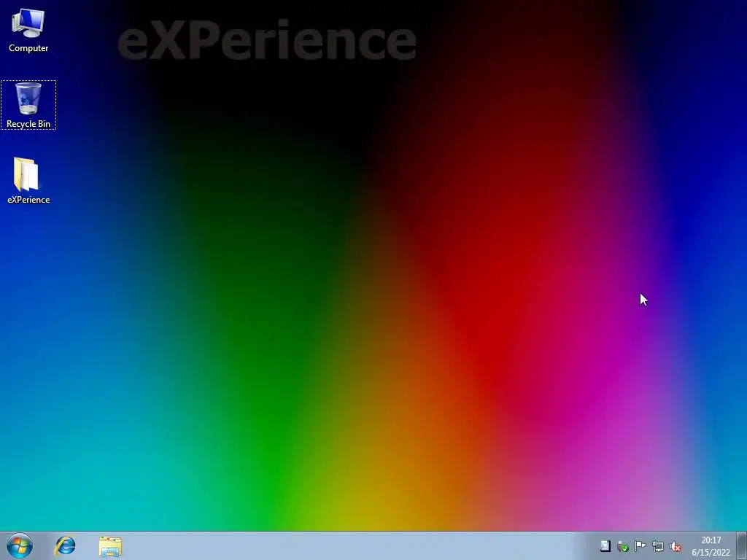Click the Safely Remove Hardware tray icon

pos(623,546)
